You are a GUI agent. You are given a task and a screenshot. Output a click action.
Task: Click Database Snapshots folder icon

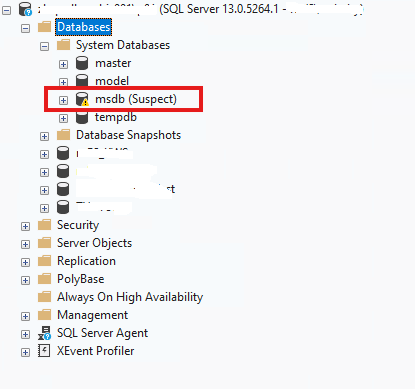coord(63,135)
